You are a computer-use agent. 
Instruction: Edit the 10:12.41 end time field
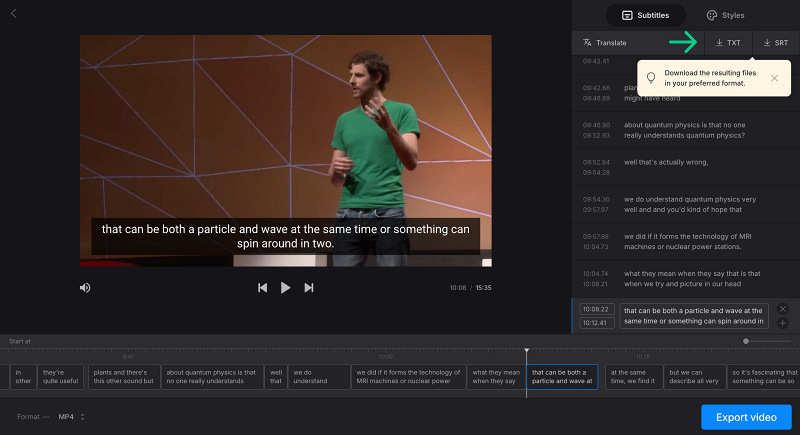[x=596, y=323]
